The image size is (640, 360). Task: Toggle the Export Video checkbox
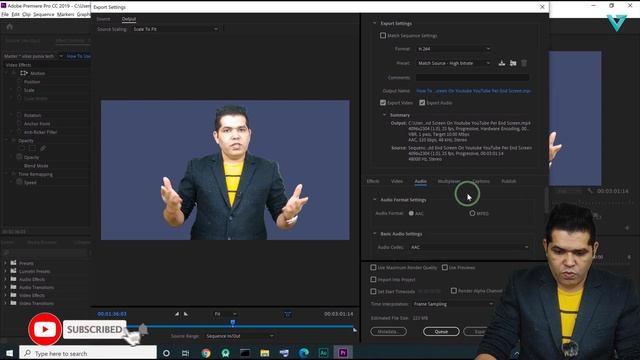click(383, 102)
